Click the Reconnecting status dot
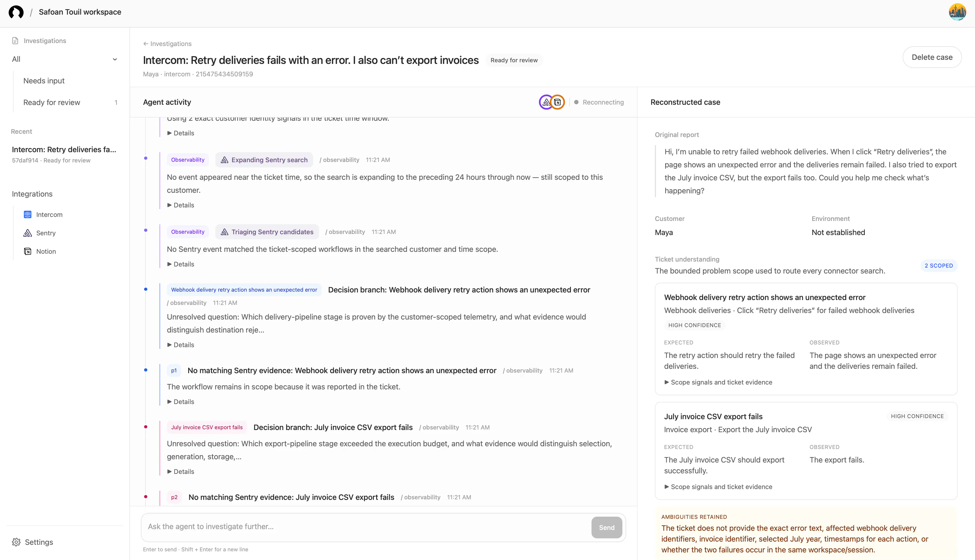Screen dimensions: 975x560 [x=576, y=102]
